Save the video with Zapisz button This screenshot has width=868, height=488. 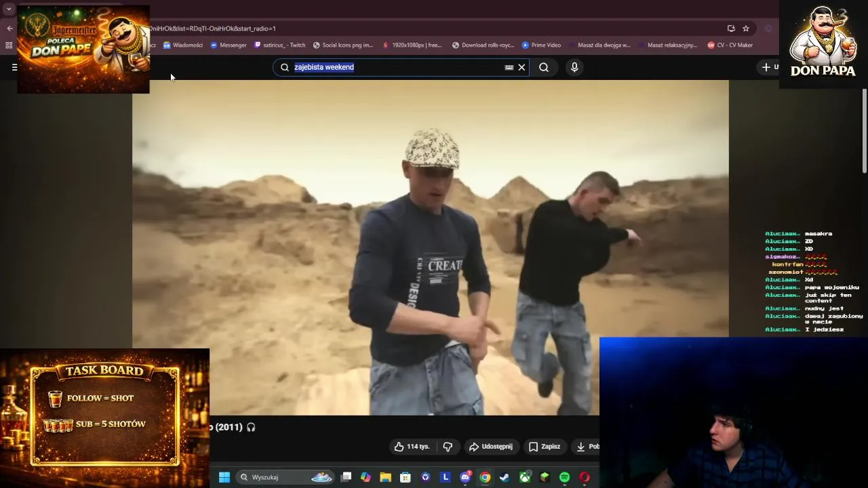[545, 447]
